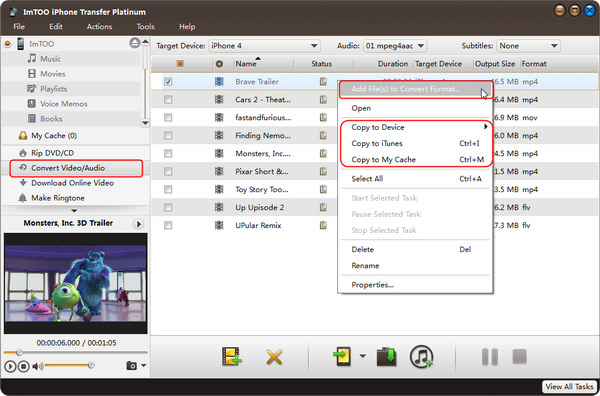Check the Toy Story Too checkbox

click(x=168, y=189)
